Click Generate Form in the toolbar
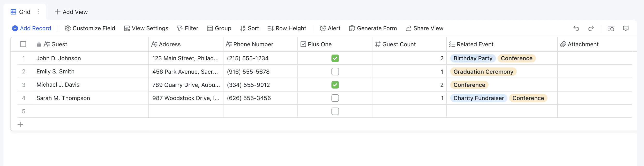 373,28
